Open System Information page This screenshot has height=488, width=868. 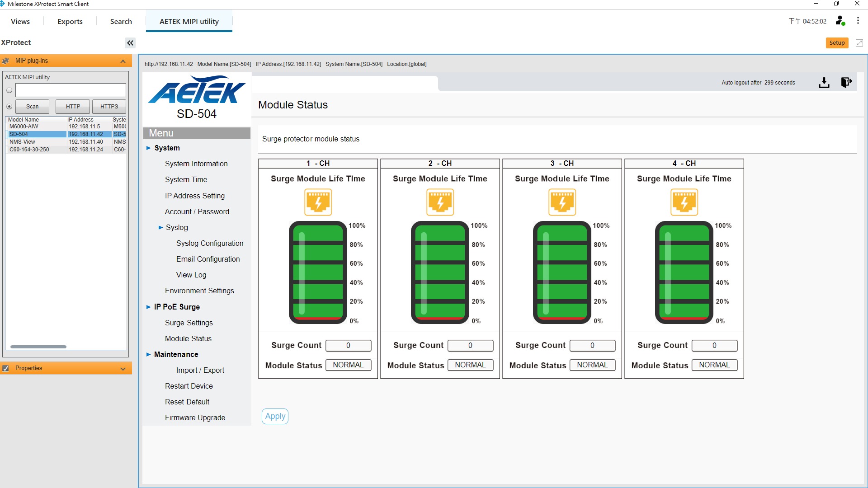coord(196,164)
